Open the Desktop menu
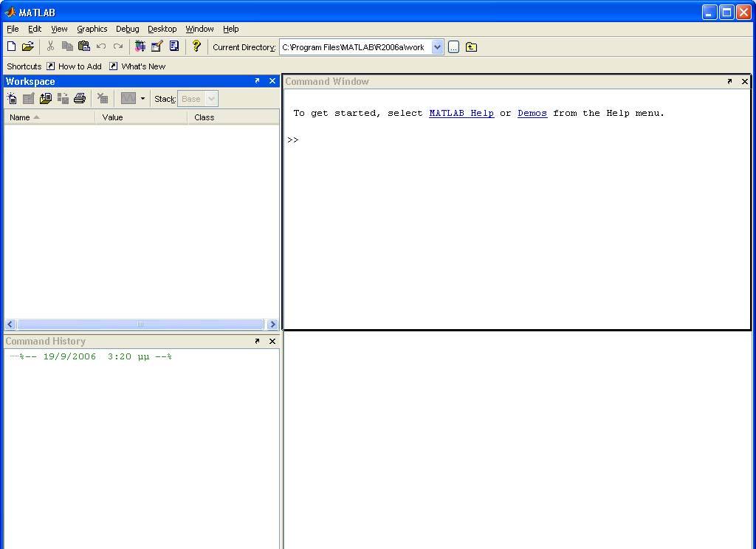This screenshot has height=549, width=756. [x=162, y=29]
